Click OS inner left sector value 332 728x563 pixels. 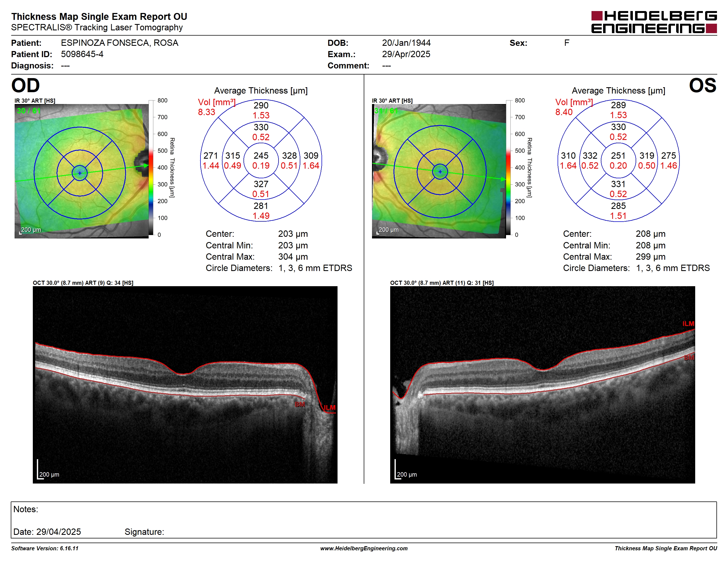coord(590,156)
